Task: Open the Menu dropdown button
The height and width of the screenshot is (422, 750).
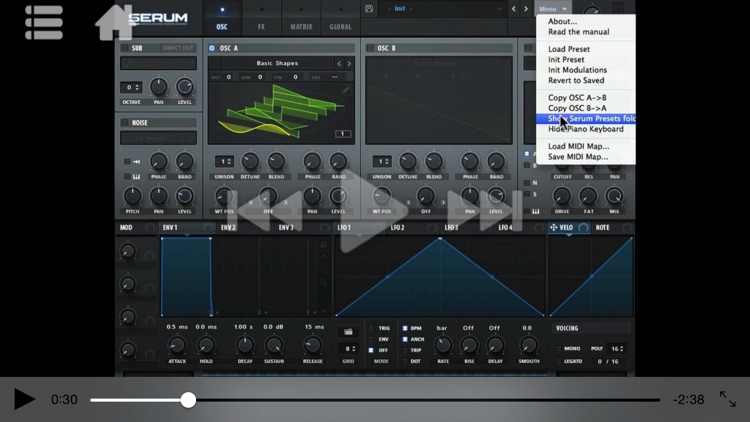Action: tap(552, 9)
